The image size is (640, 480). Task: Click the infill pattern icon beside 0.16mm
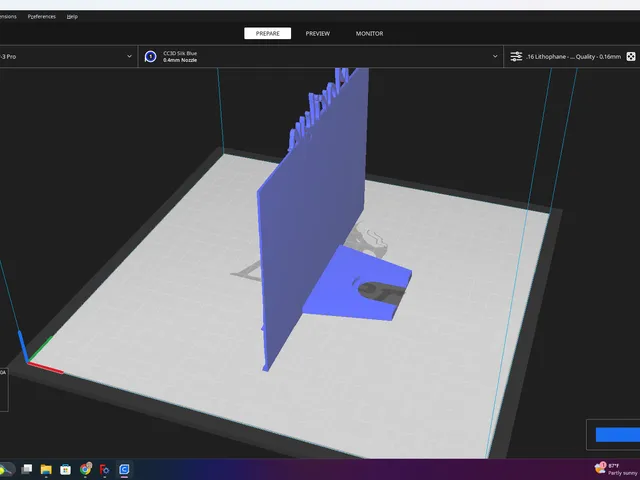[631, 57]
